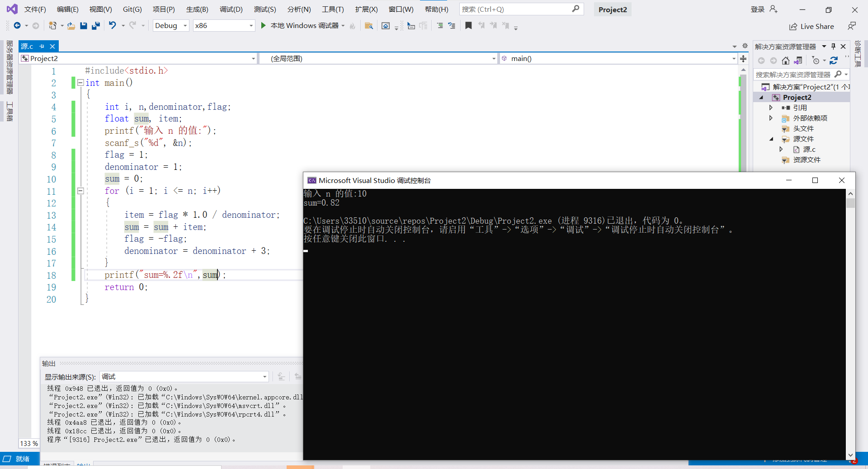Open the Project2 scope dropdown in navigation bar
This screenshot has height=469, width=868.
tap(138, 58)
